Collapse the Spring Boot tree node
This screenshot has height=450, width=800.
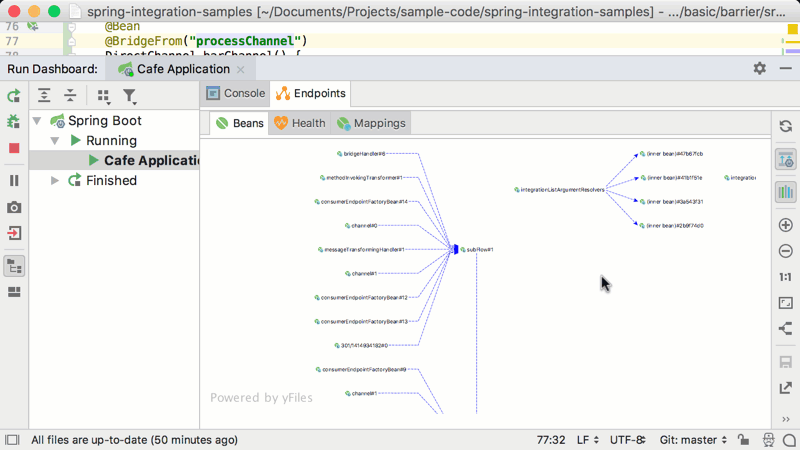38,121
